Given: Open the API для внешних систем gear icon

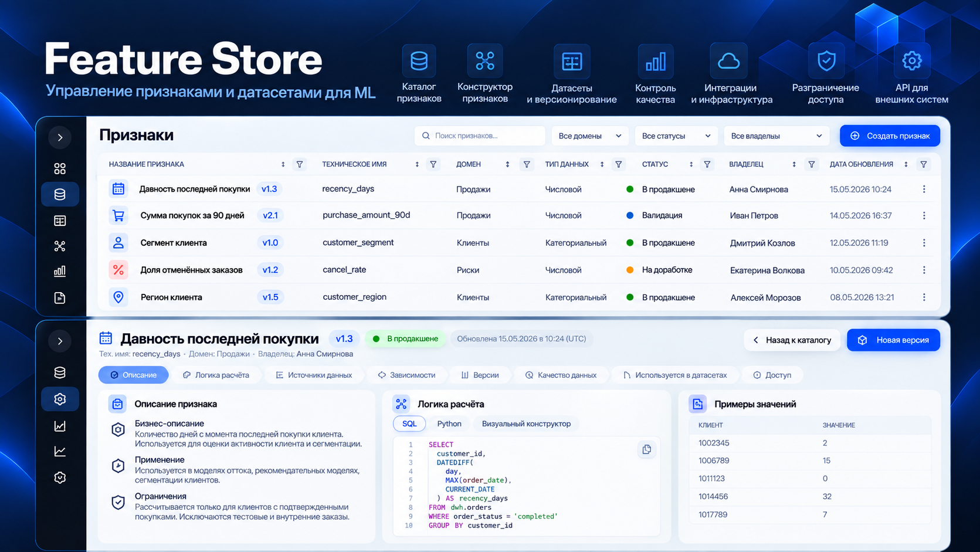Looking at the screenshot, I should click(912, 61).
